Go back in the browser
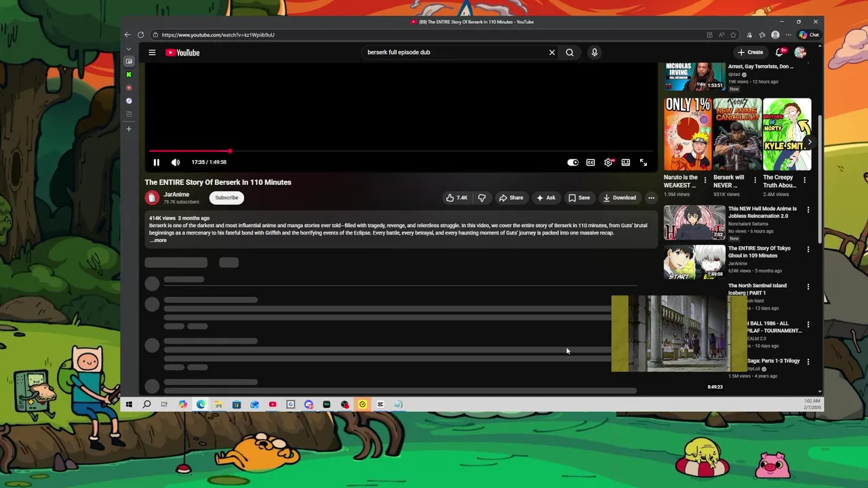Image resolution: width=868 pixels, height=488 pixels. point(127,35)
